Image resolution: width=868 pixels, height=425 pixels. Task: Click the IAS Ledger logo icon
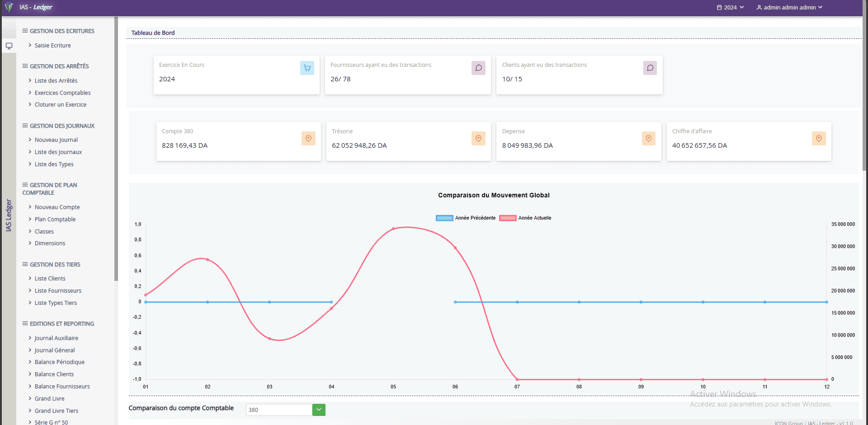[9, 7]
